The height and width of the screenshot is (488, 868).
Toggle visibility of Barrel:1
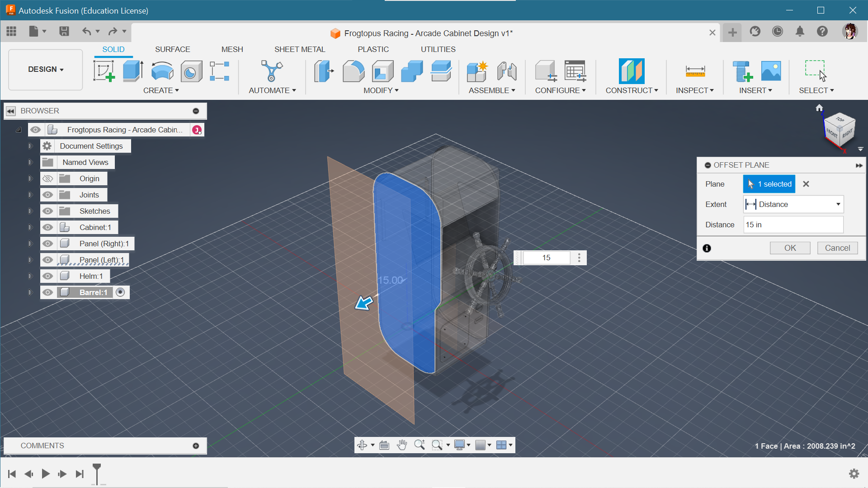47,292
